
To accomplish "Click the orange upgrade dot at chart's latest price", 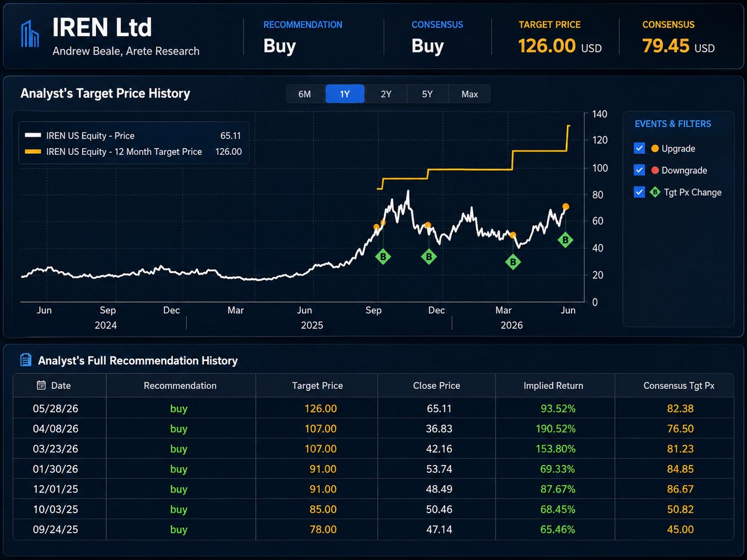I will (x=566, y=207).
